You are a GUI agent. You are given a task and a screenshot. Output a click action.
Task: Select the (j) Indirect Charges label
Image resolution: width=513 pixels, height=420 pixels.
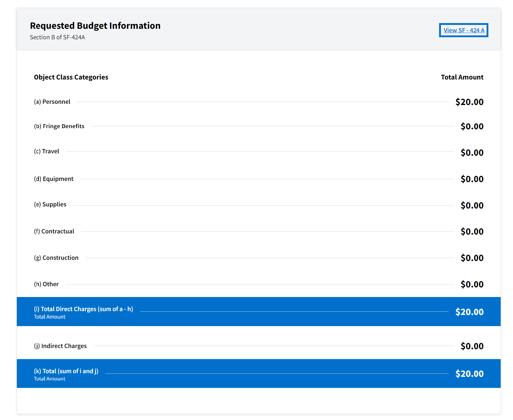[x=60, y=346]
